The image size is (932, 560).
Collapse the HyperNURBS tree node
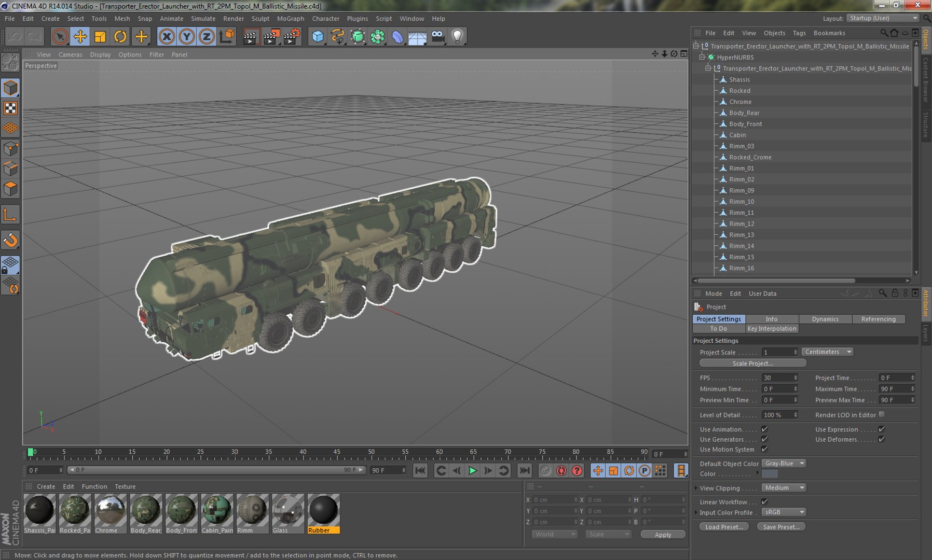[x=702, y=57]
